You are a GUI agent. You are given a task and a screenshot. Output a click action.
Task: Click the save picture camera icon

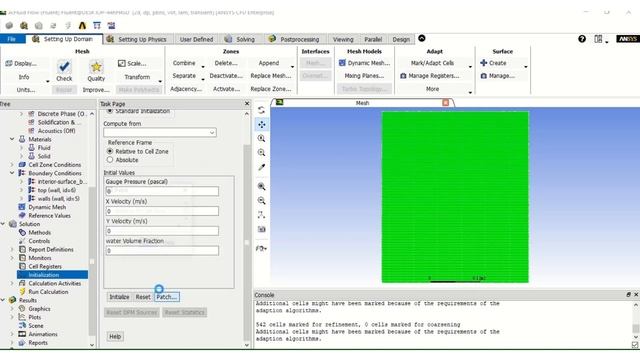(x=262, y=229)
